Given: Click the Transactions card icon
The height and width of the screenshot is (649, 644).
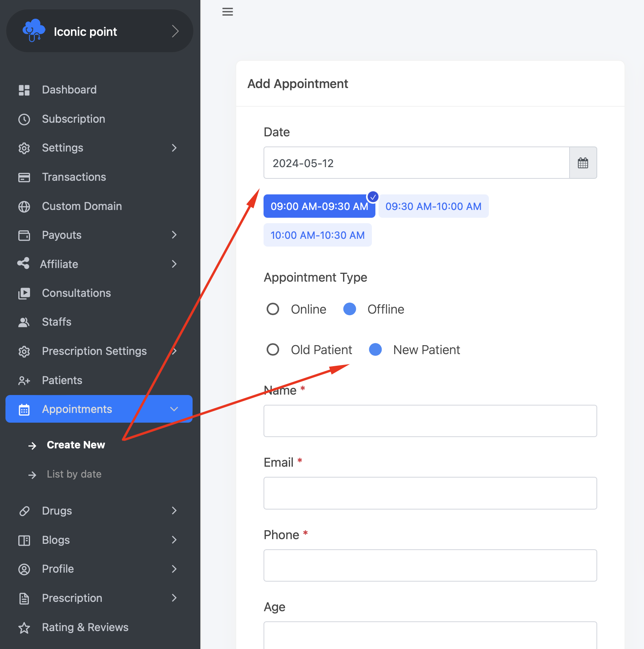Looking at the screenshot, I should click(24, 177).
